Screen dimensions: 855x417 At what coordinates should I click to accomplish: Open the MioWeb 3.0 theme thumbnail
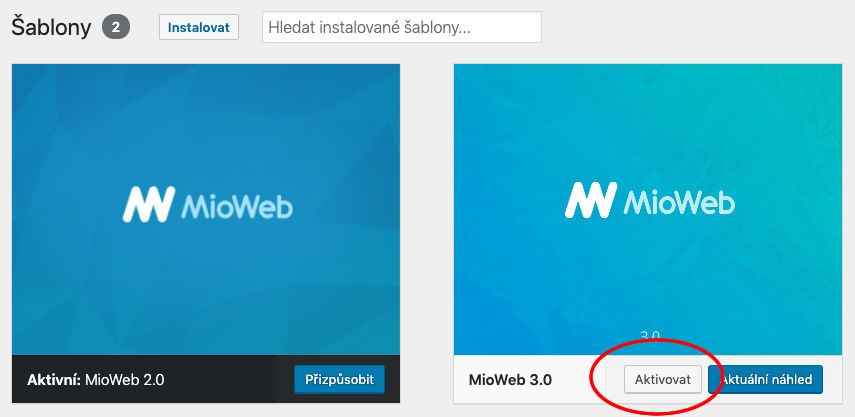click(x=648, y=210)
